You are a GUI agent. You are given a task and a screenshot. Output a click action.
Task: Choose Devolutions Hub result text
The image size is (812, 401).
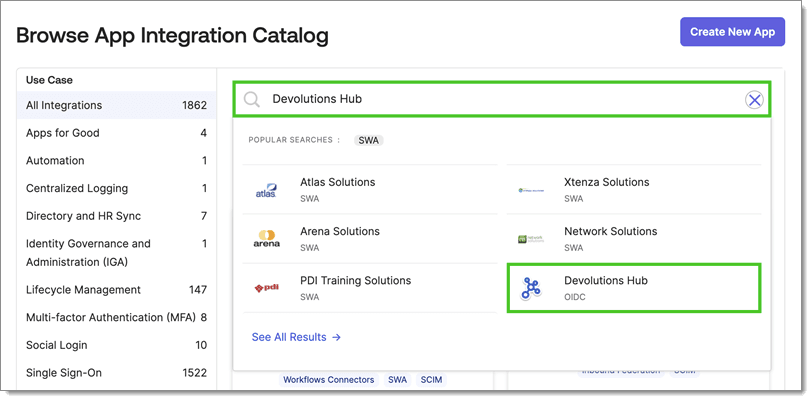[606, 281]
